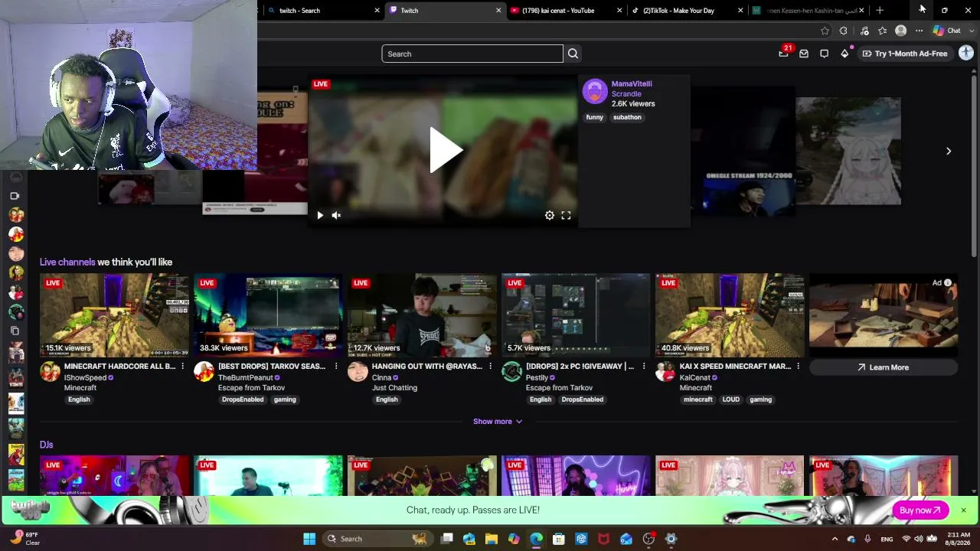Show hidden system tray icons
This screenshot has height=551, width=980.
[x=835, y=539]
